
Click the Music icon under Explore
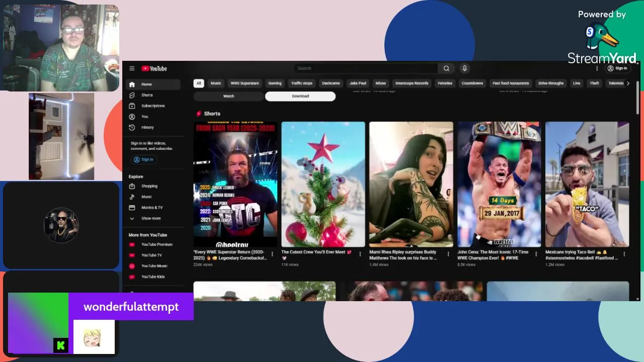tap(132, 197)
